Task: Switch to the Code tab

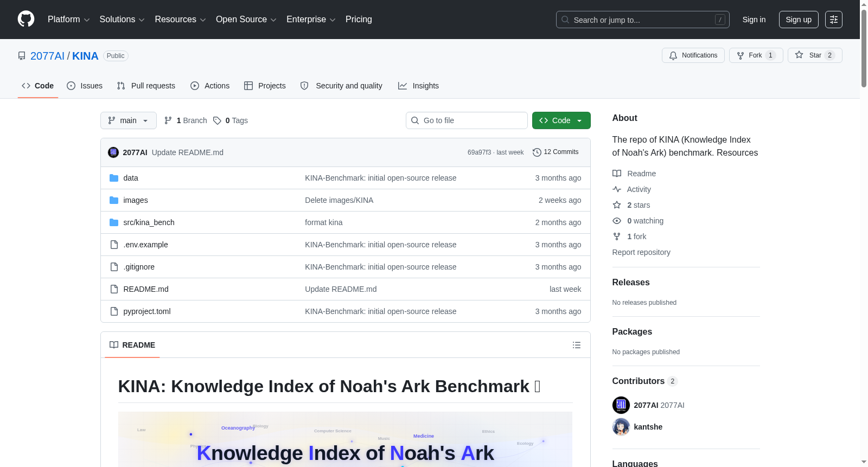Action: pyautogui.click(x=38, y=86)
